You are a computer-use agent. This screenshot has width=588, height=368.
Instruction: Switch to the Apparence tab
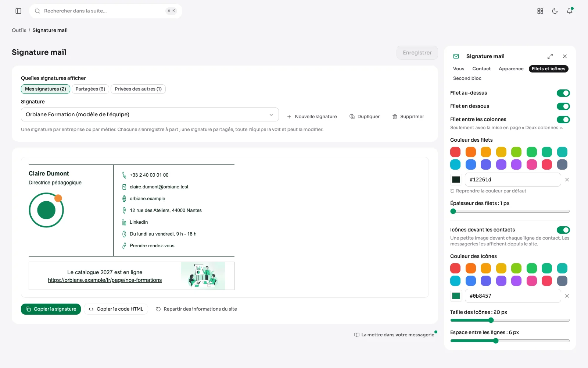point(511,69)
